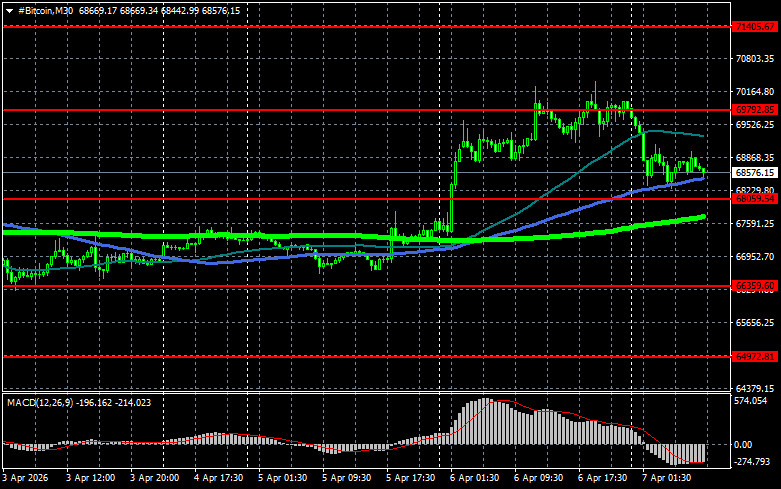Click the 6 Apr 09:30 time label
Image resolution: width=781 pixels, height=489 pixels.
tap(538, 478)
